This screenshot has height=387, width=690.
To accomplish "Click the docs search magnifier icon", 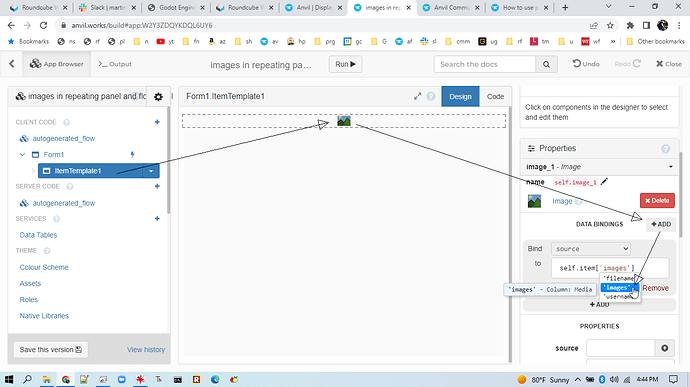I will [x=546, y=64].
